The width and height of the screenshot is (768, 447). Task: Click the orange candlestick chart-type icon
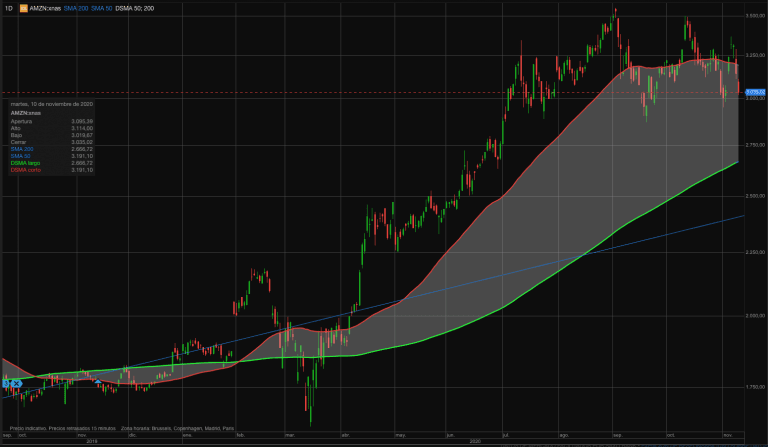(x=23, y=8)
